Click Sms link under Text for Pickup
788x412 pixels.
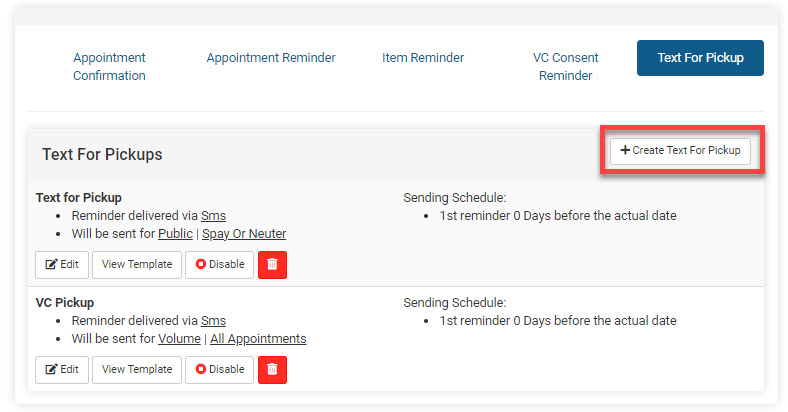(213, 216)
